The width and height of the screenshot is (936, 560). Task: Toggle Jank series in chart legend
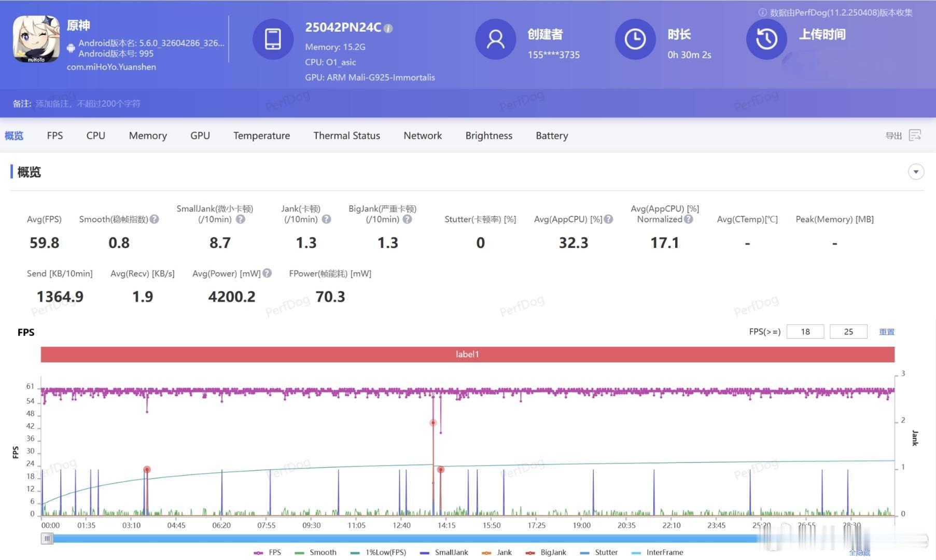(x=497, y=553)
